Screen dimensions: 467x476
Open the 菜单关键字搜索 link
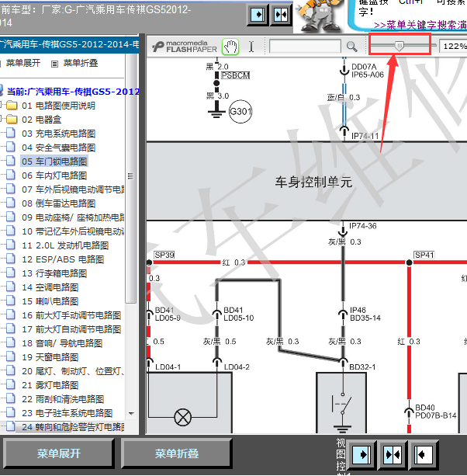420,25
